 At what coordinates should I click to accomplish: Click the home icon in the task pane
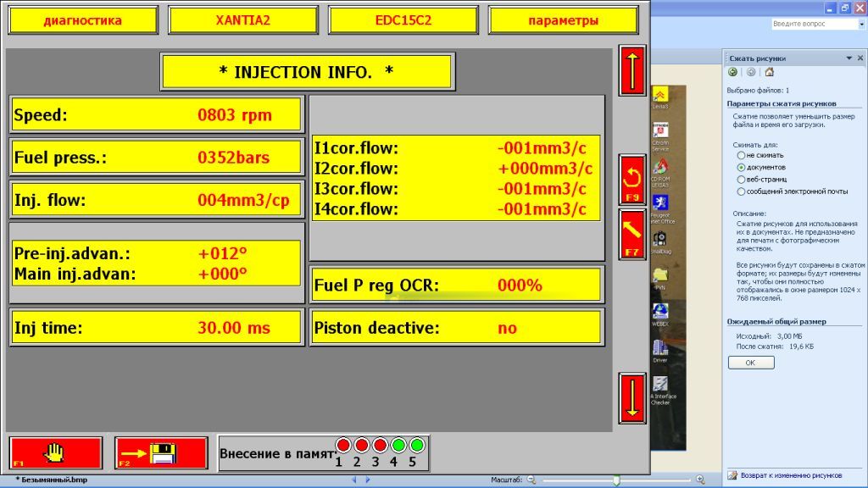point(770,72)
